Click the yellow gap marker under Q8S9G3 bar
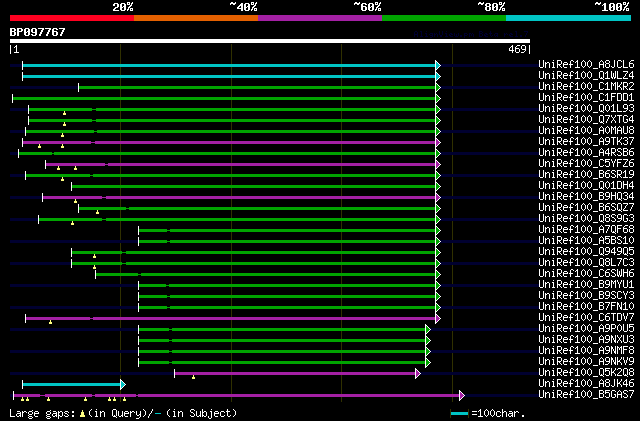640x421 pixels. [x=72, y=223]
